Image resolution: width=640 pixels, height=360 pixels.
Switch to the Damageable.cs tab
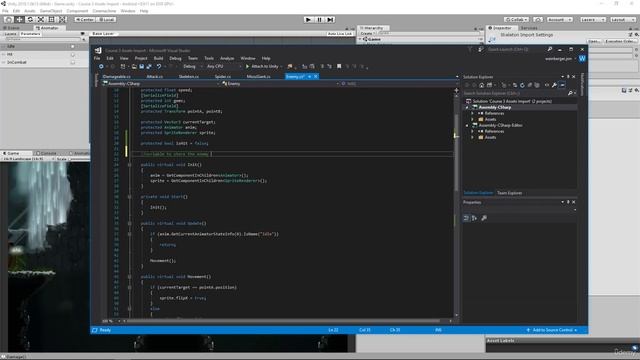click(117, 77)
